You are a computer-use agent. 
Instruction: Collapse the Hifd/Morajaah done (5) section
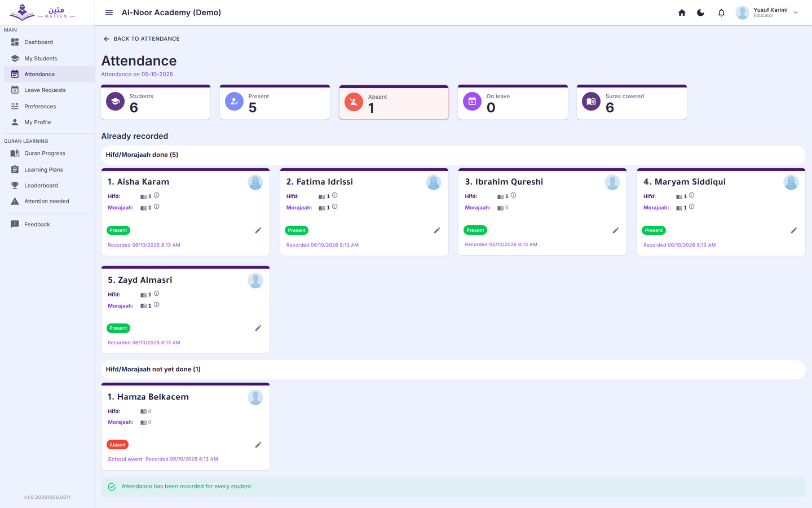click(x=453, y=155)
